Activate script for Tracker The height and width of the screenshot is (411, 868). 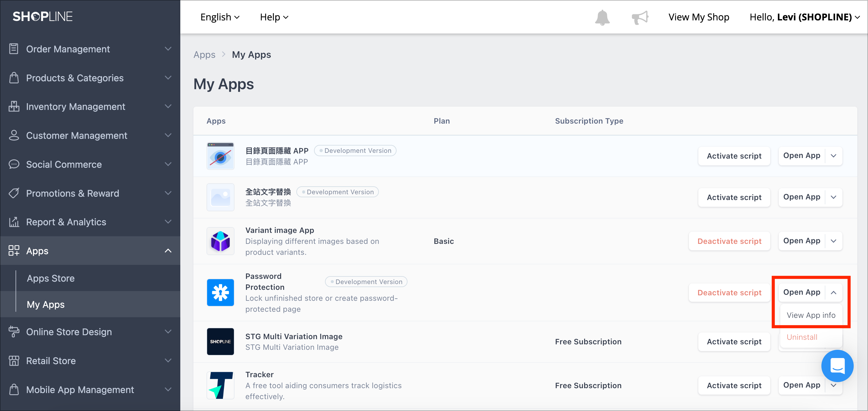[734, 385]
